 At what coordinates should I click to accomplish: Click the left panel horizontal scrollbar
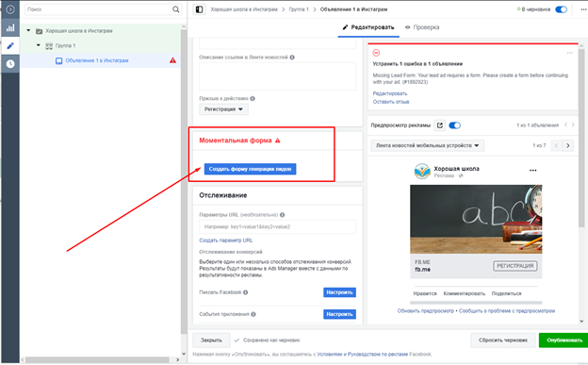tap(97, 359)
